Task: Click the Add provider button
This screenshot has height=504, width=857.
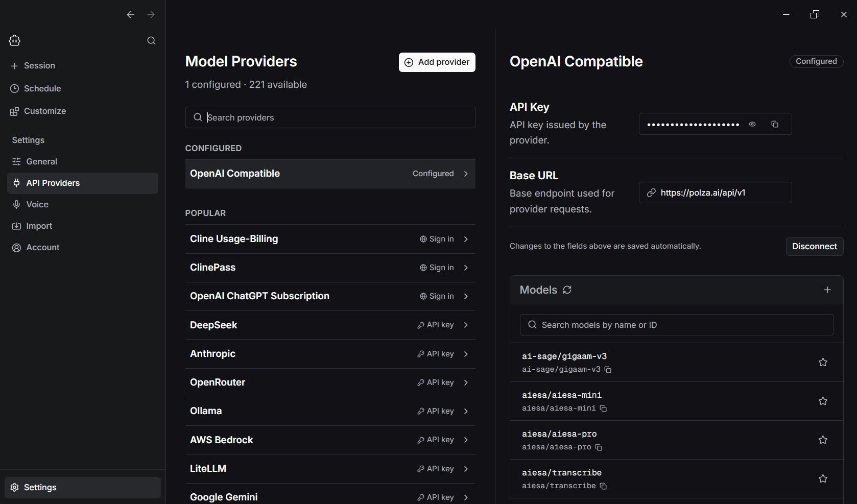Action: point(437,62)
